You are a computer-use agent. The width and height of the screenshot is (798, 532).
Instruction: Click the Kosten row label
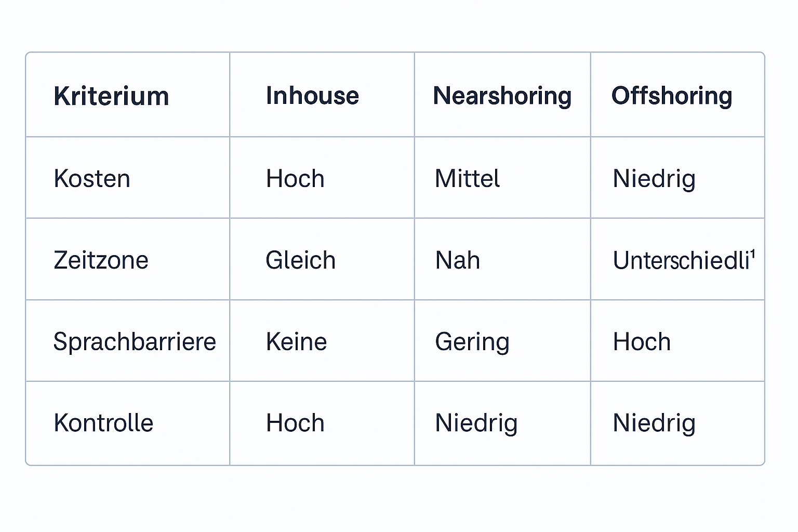pos(92,179)
